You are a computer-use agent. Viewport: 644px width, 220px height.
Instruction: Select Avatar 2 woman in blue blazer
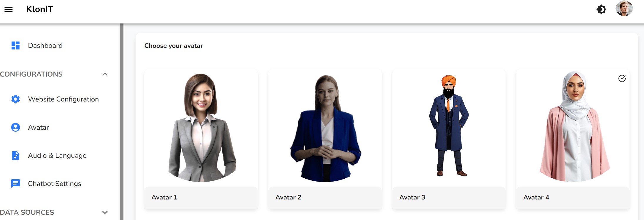[325, 139]
